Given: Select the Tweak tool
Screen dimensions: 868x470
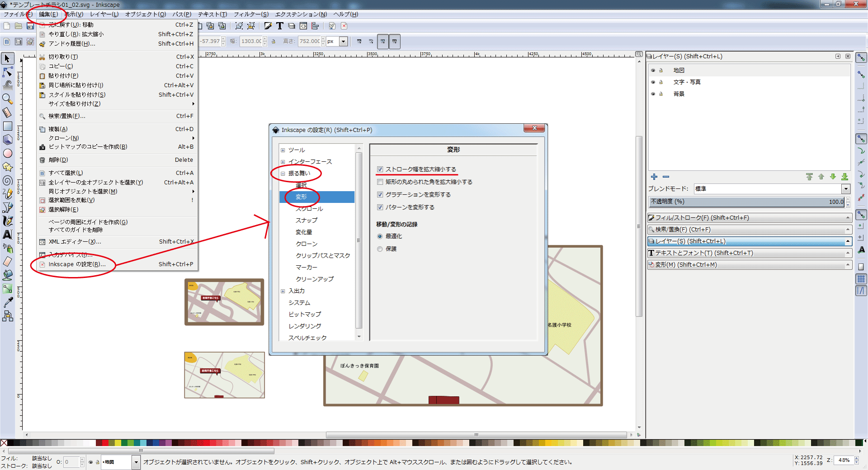Looking at the screenshot, I should point(7,85).
